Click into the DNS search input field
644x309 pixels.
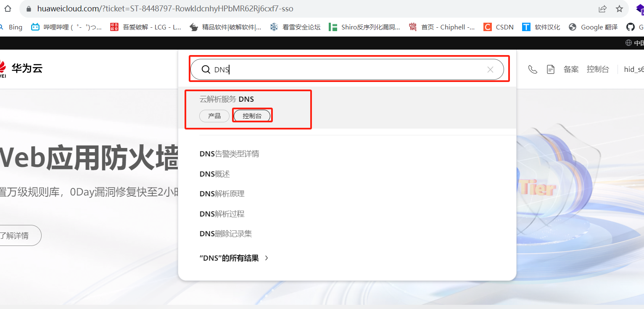click(347, 70)
